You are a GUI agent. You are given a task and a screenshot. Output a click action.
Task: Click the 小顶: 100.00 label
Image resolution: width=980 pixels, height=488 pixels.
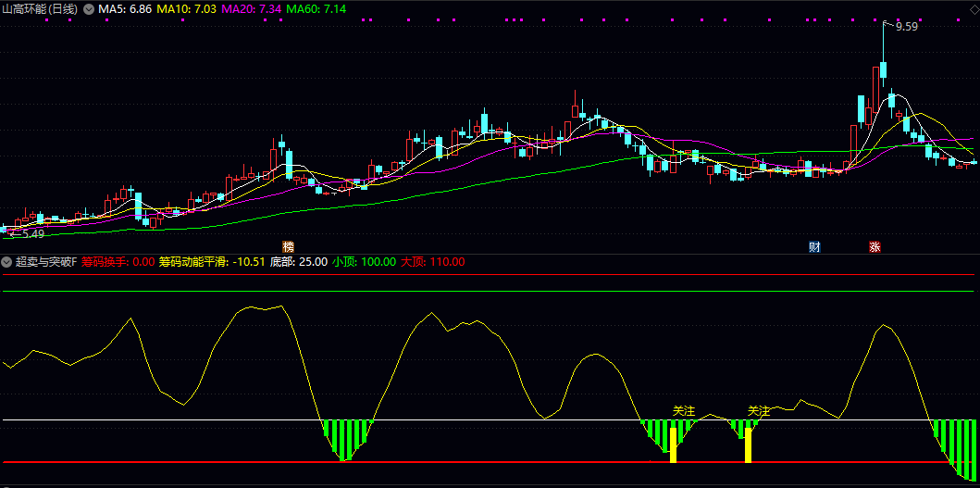(x=364, y=262)
